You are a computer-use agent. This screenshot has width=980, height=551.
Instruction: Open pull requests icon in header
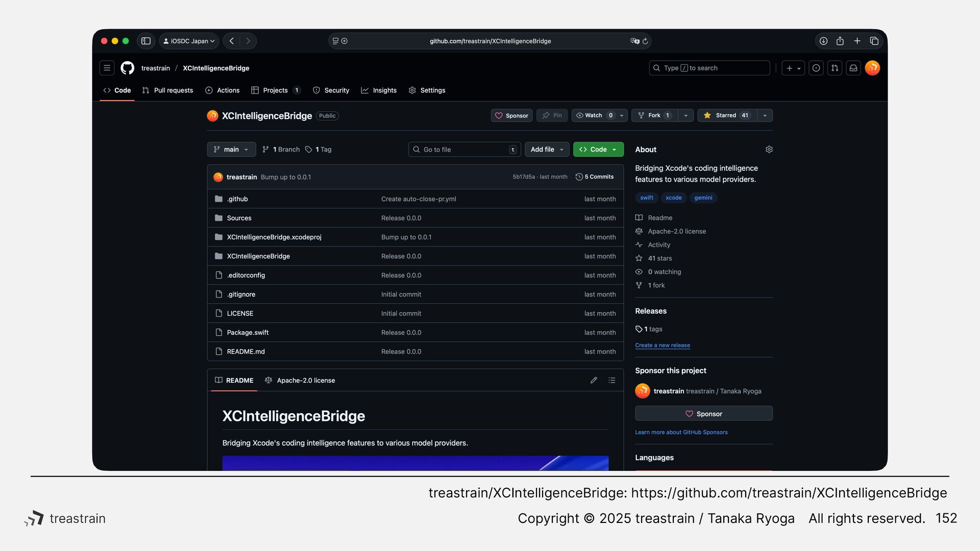835,68
